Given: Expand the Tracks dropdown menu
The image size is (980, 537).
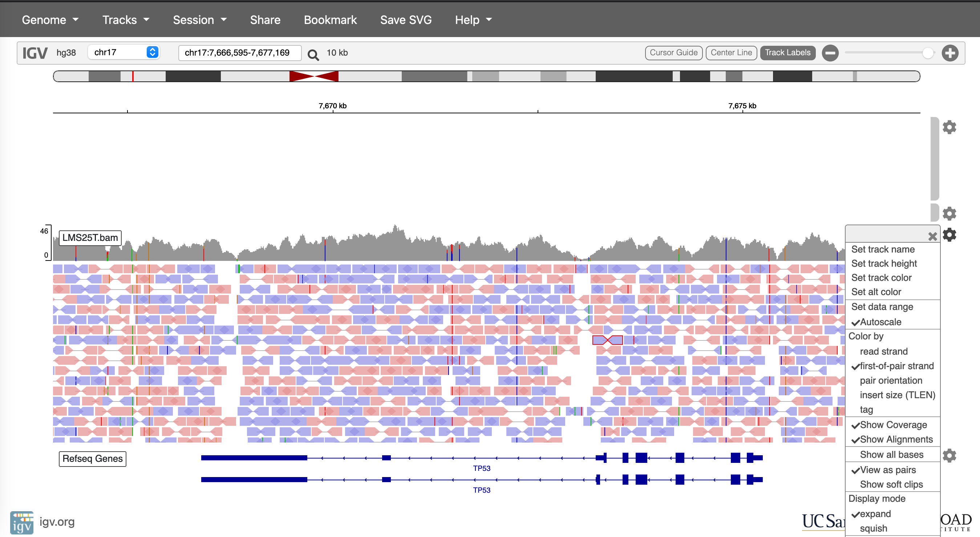Looking at the screenshot, I should pos(126,20).
